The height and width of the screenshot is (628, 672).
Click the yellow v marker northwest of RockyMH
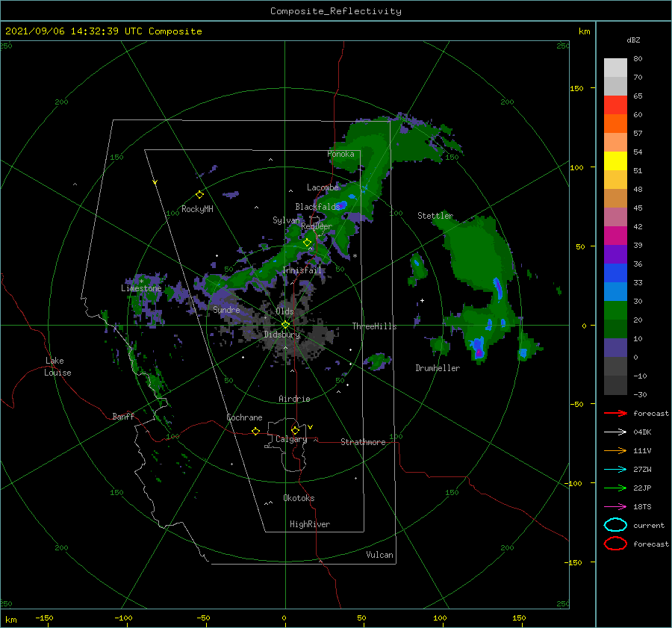tap(155, 182)
